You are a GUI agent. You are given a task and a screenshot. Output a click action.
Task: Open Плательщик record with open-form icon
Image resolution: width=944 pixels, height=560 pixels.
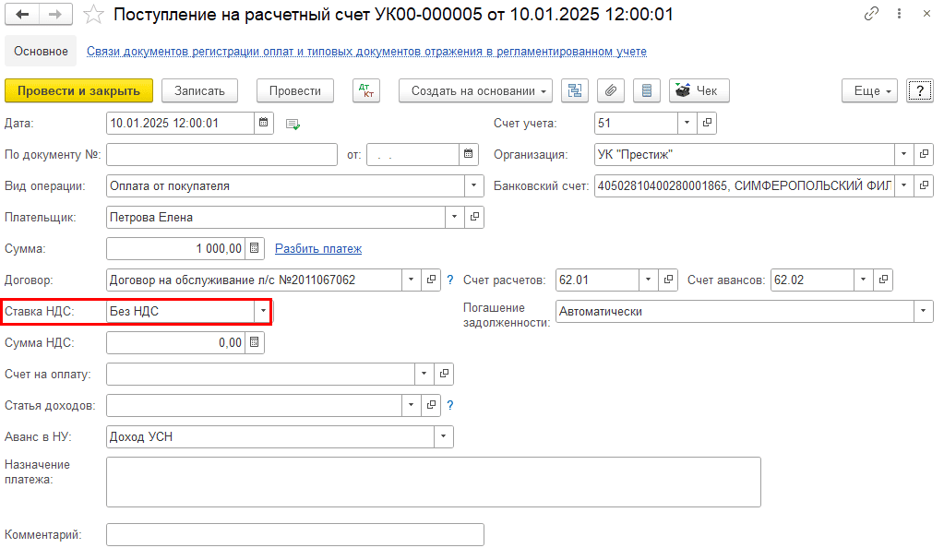(x=475, y=217)
